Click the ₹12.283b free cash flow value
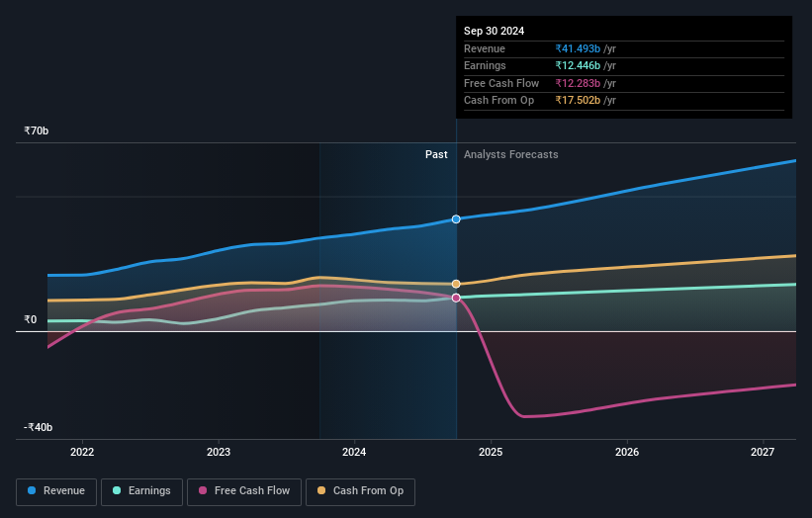This screenshot has width=812, height=518. (x=579, y=84)
